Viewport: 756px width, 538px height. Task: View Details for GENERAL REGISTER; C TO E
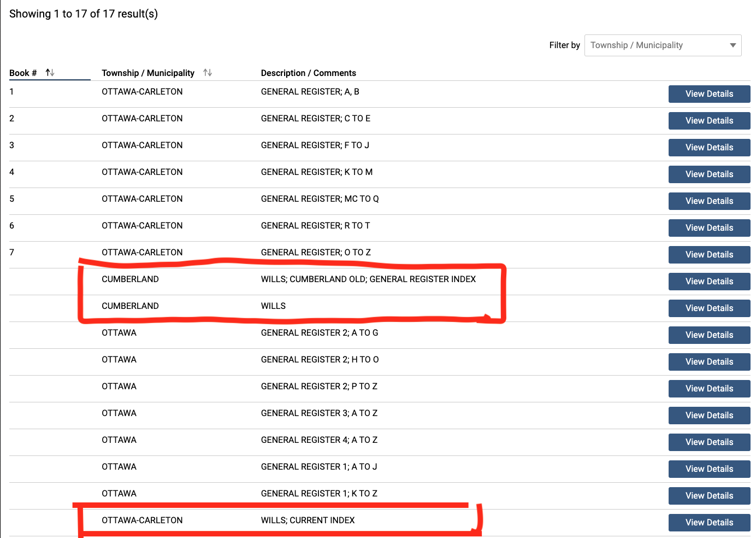pos(709,121)
